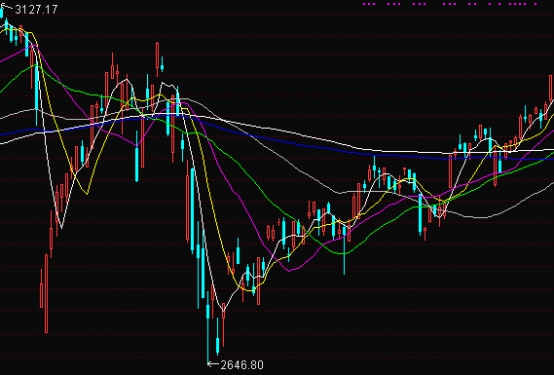Click the cyan candlestick in the top-left corner
The width and height of the screenshot is (554, 375).
[1, 13]
